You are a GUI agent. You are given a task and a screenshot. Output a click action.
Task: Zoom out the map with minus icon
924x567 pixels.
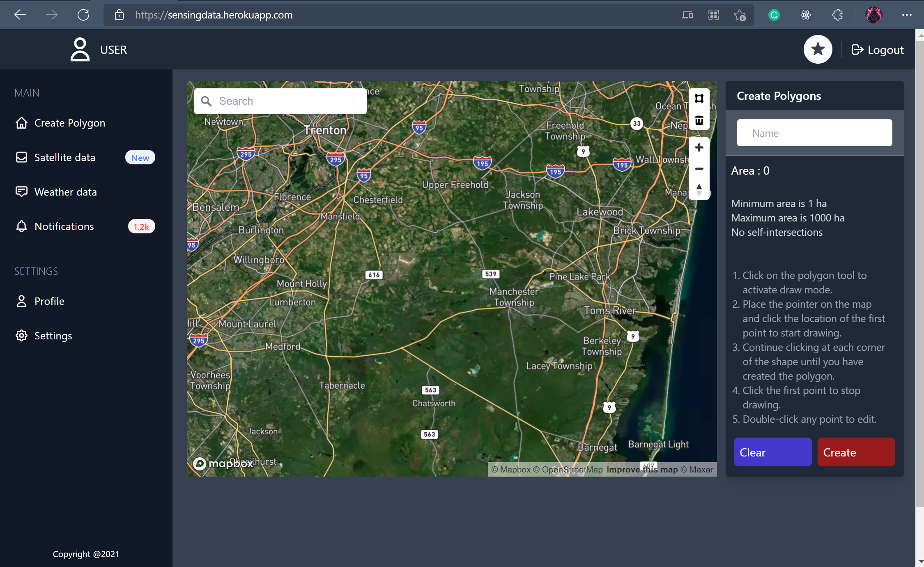click(x=699, y=168)
